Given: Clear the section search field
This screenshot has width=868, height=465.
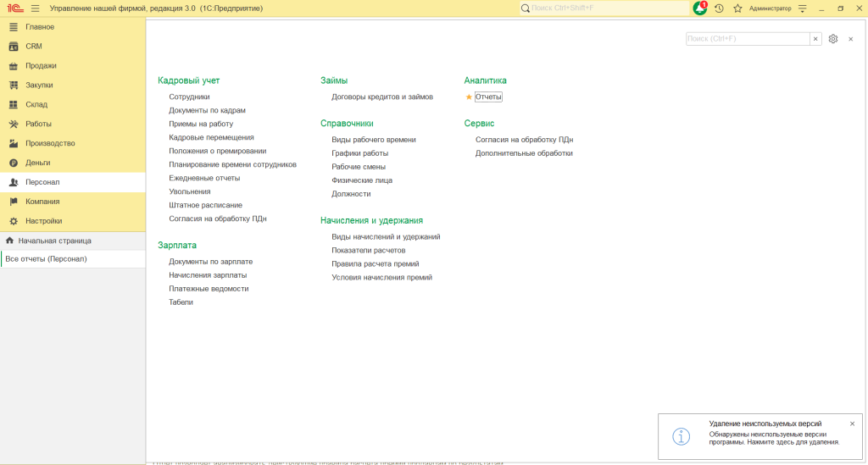Looking at the screenshot, I should [x=815, y=39].
